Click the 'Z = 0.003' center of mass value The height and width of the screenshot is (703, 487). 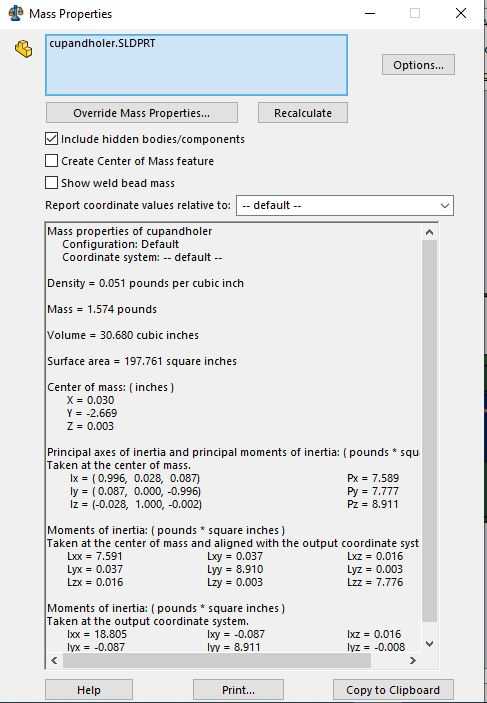[x=91, y=426]
